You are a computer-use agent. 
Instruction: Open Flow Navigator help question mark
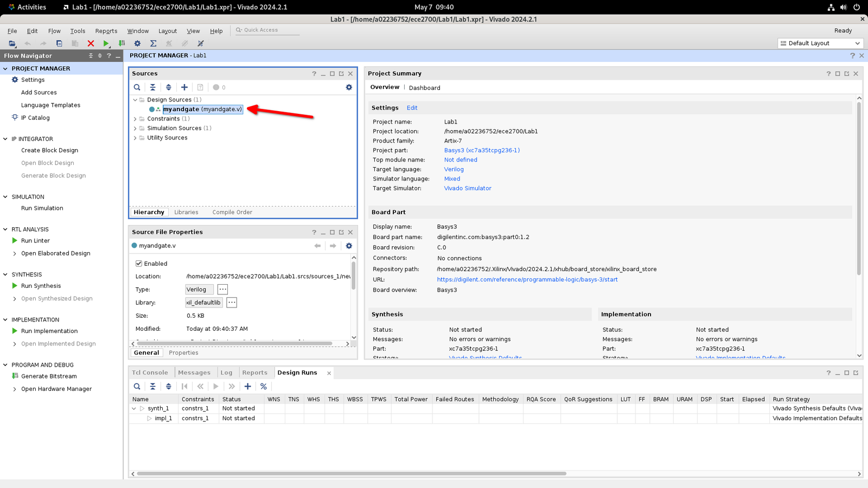[109, 56]
